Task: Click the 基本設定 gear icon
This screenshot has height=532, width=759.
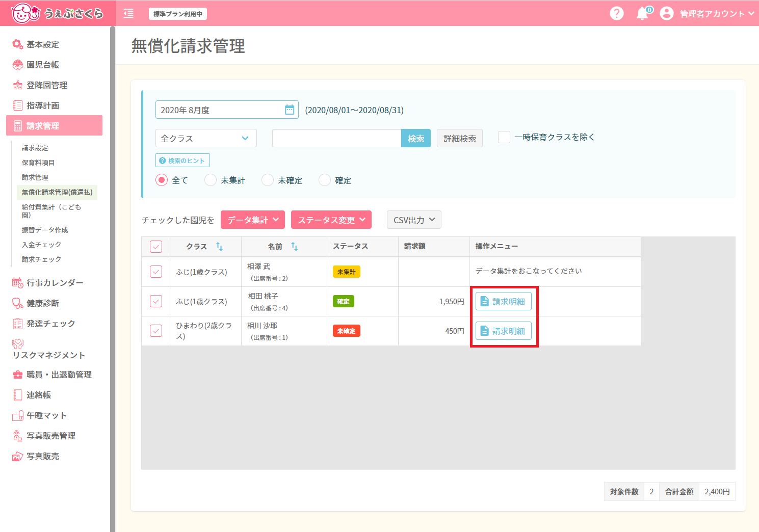Action: pyautogui.click(x=18, y=44)
